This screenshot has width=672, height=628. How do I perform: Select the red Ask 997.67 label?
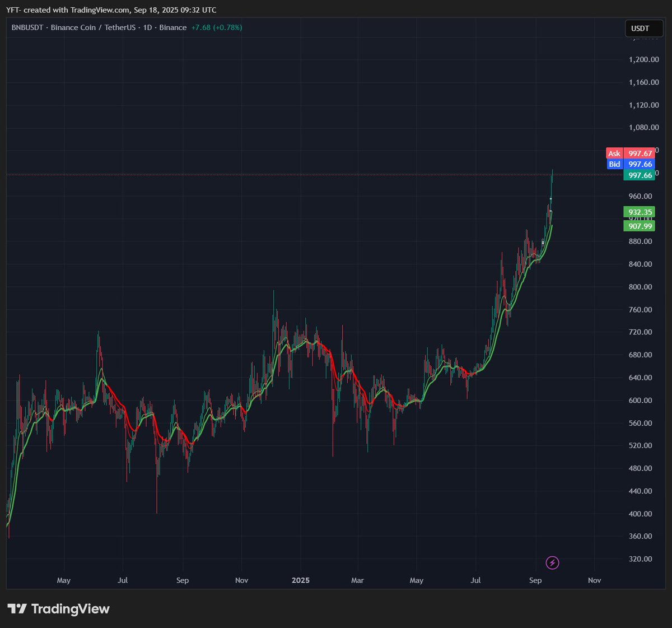click(631, 153)
